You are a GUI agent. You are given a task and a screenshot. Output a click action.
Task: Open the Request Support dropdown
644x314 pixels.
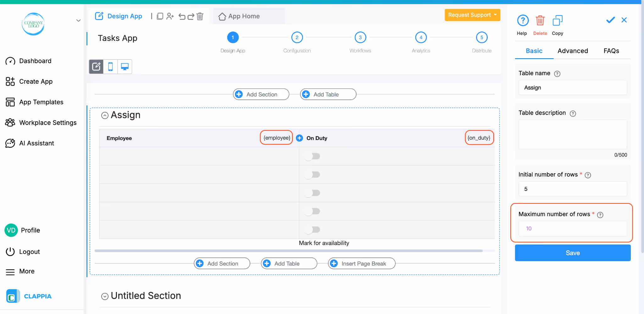point(472,15)
